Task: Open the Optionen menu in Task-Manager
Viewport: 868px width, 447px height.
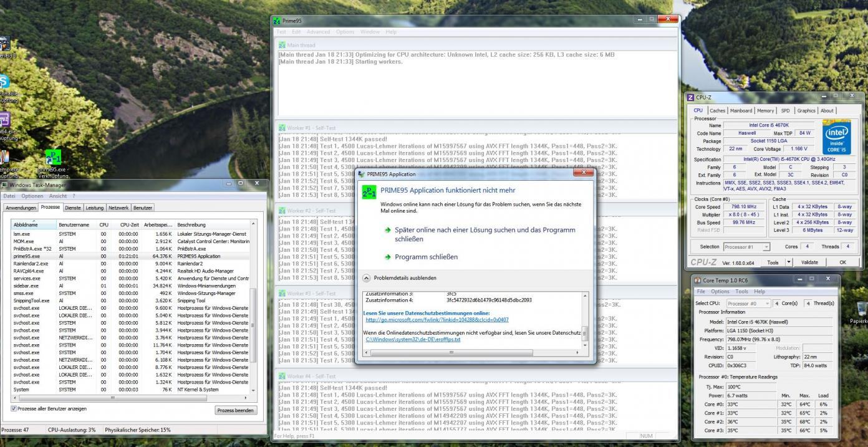Action: tap(32, 196)
